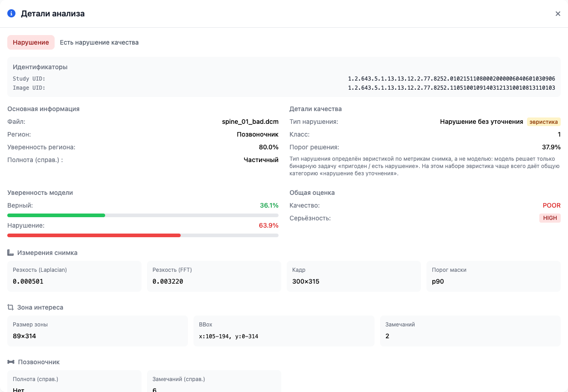This screenshot has width=568, height=392.
Task: Click the Кадр 300×315 card
Action: point(354,276)
